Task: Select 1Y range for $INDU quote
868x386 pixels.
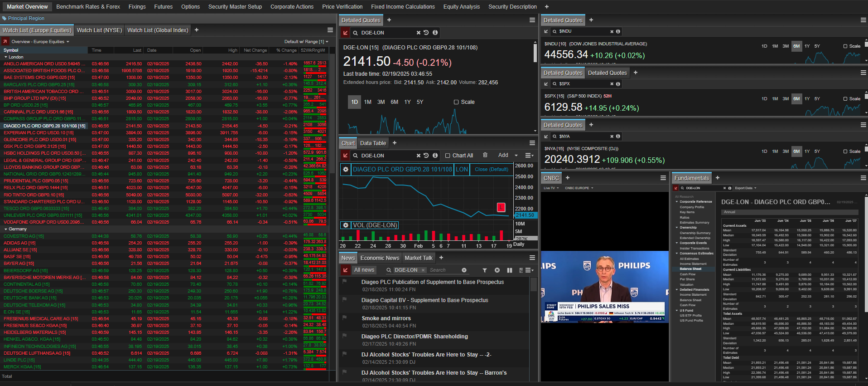Action: 807,46
